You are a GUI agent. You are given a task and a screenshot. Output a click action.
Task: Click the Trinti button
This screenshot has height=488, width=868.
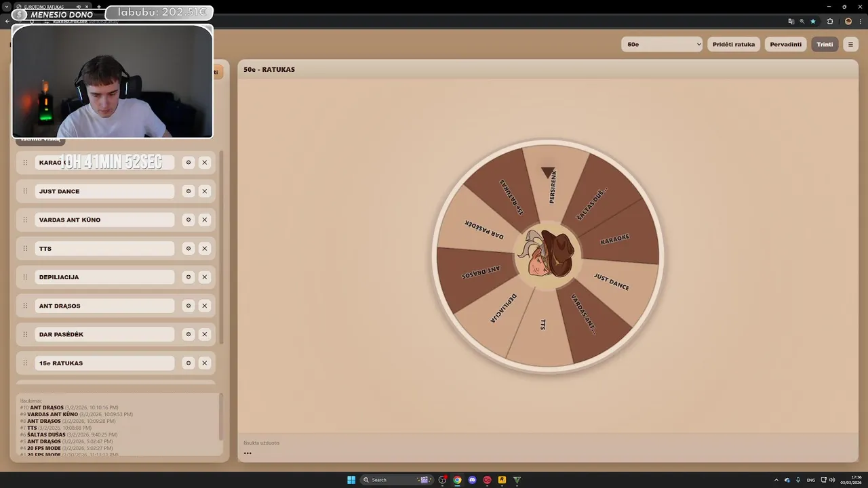[825, 44]
